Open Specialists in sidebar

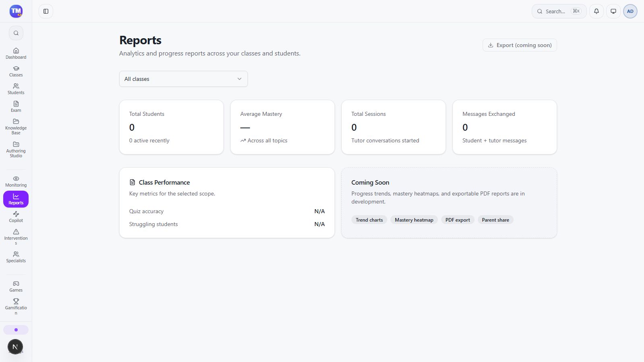[16, 257]
